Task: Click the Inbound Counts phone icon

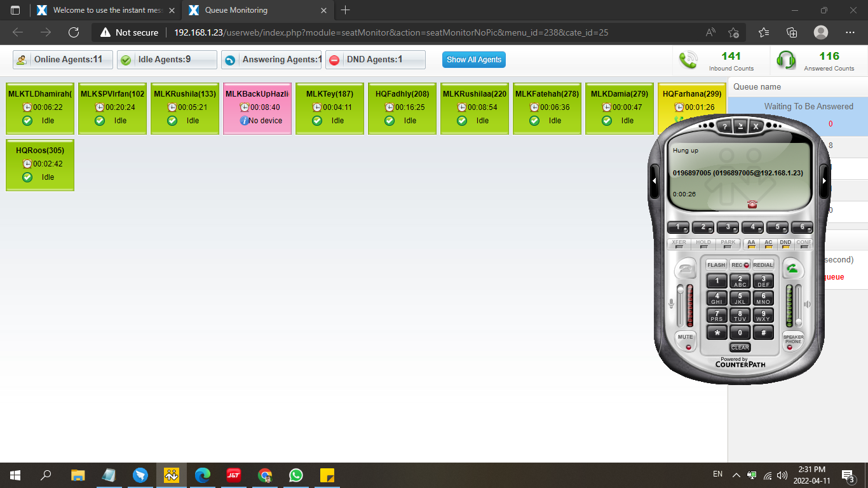Action: click(x=688, y=60)
